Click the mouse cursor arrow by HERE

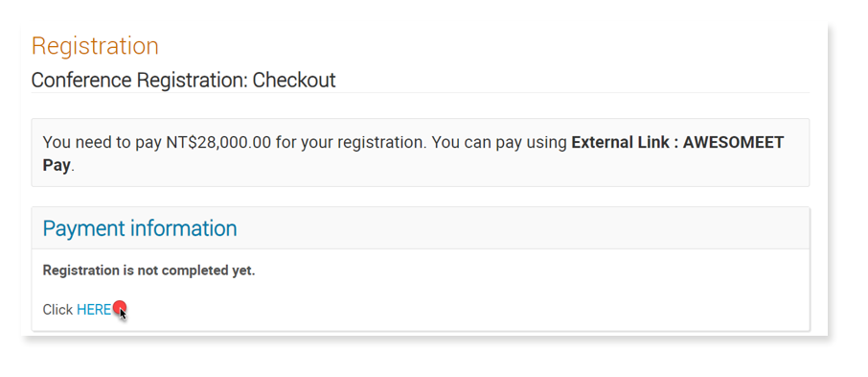coord(123,314)
